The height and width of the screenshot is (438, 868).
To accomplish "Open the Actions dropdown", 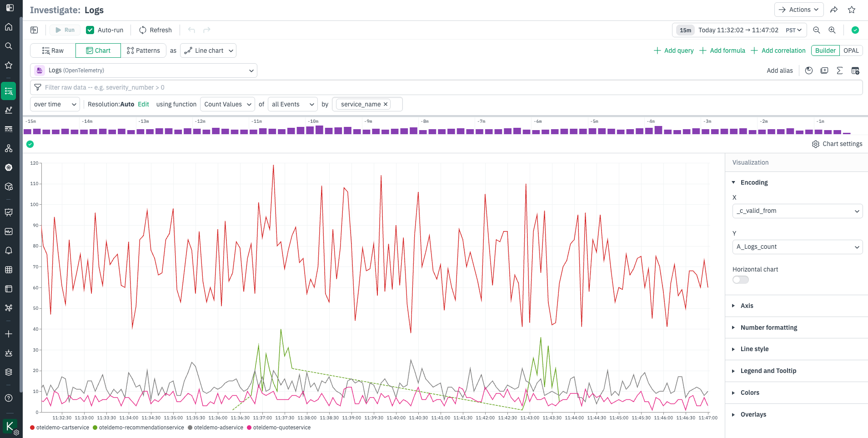I will tap(799, 10).
